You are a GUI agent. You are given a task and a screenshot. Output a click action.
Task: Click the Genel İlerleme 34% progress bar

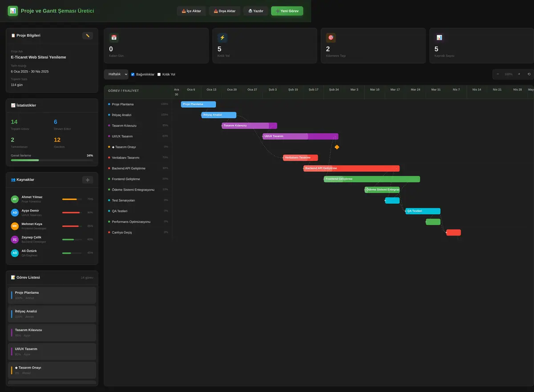pos(52,160)
